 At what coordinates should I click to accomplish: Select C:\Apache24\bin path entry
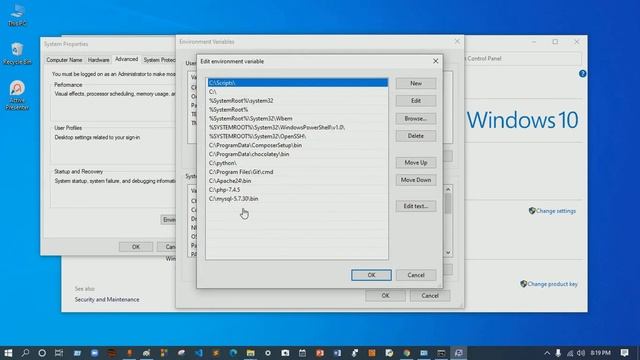(x=297, y=181)
